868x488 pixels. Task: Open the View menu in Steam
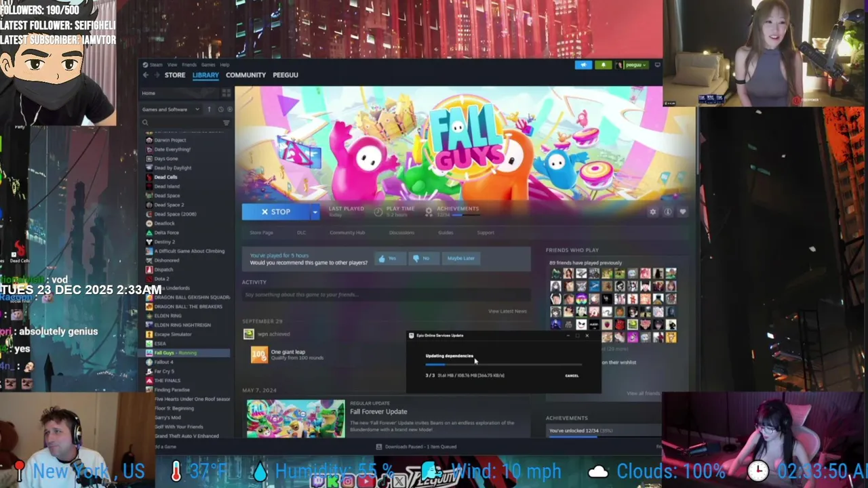click(172, 64)
